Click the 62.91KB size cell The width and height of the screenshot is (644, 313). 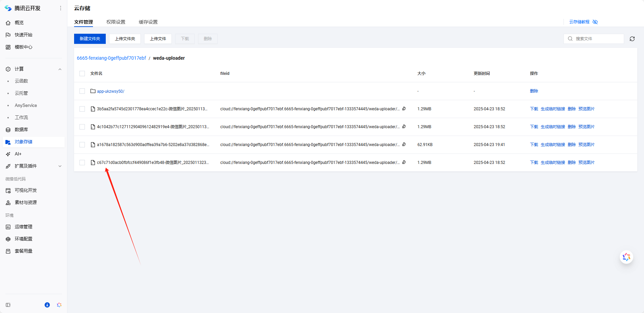pos(425,145)
